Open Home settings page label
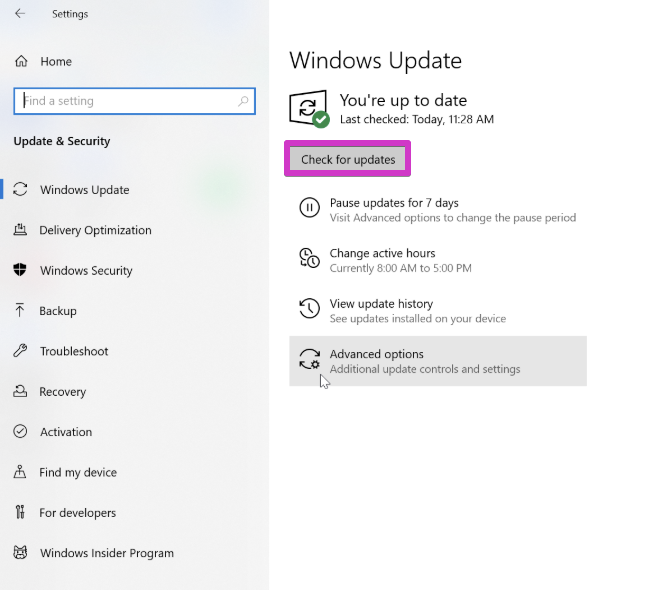 point(56,62)
